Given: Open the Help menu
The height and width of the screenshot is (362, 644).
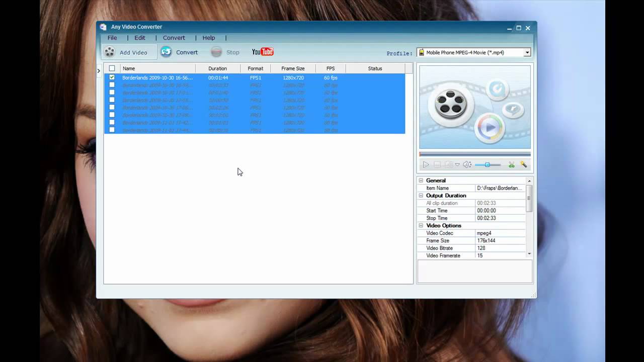Looking at the screenshot, I should coord(209,38).
